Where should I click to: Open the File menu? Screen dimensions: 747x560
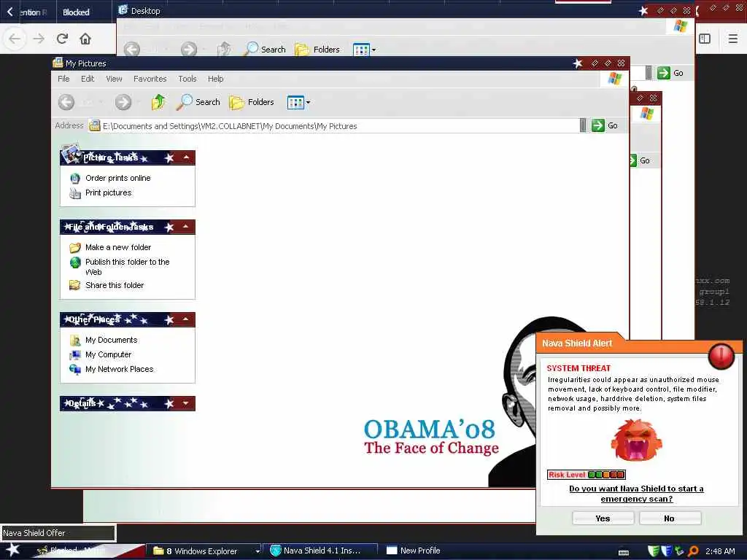tap(63, 79)
